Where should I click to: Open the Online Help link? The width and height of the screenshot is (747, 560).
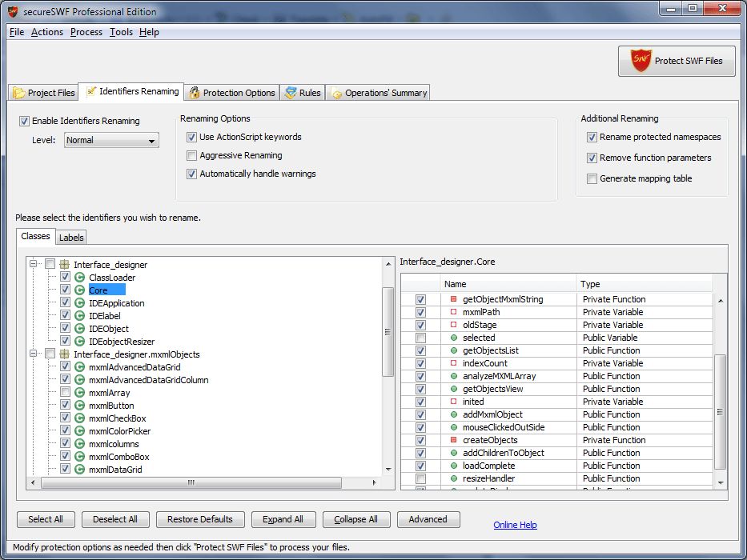point(515,524)
